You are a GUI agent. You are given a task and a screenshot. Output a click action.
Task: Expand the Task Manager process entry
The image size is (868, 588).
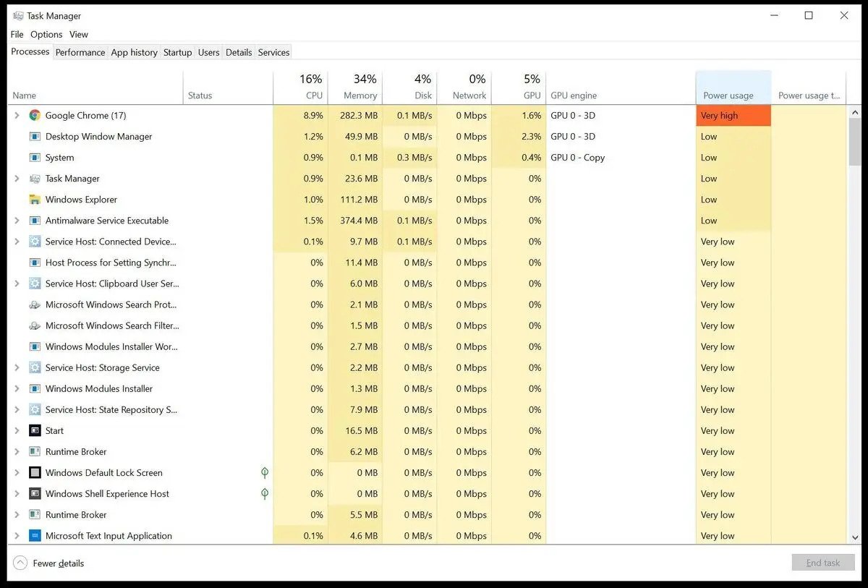coord(17,179)
